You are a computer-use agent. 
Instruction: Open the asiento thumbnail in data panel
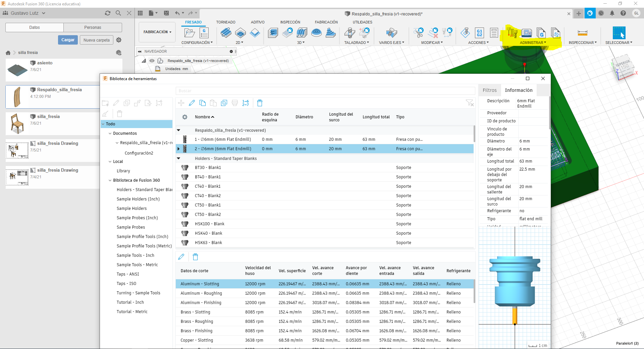click(x=17, y=70)
